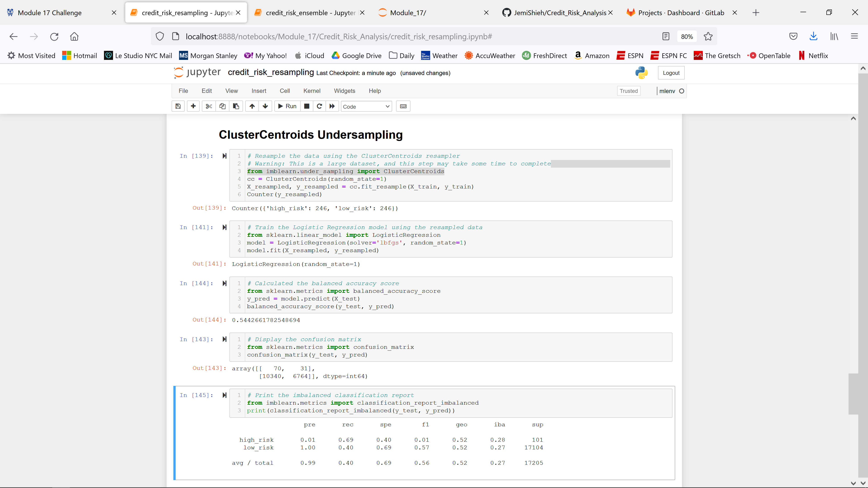The height and width of the screenshot is (488, 868).
Task: Click the Jupyter logo
Action: [x=197, y=72]
